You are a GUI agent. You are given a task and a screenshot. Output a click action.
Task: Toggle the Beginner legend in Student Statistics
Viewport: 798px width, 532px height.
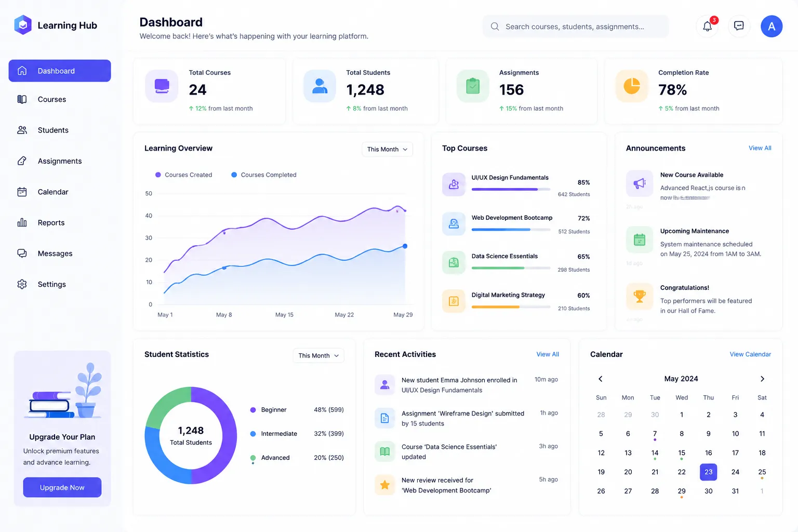tap(268, 410)
